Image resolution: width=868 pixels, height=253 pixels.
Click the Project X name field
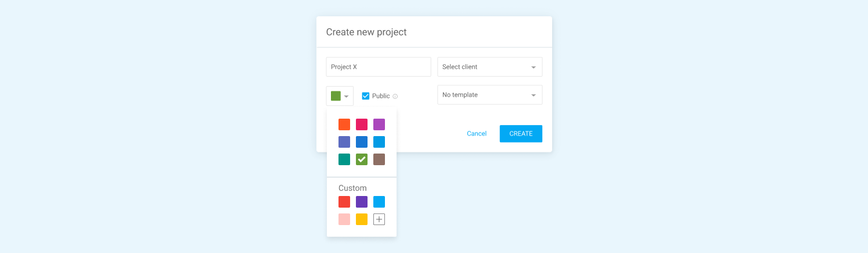click(x=379, y=67)
